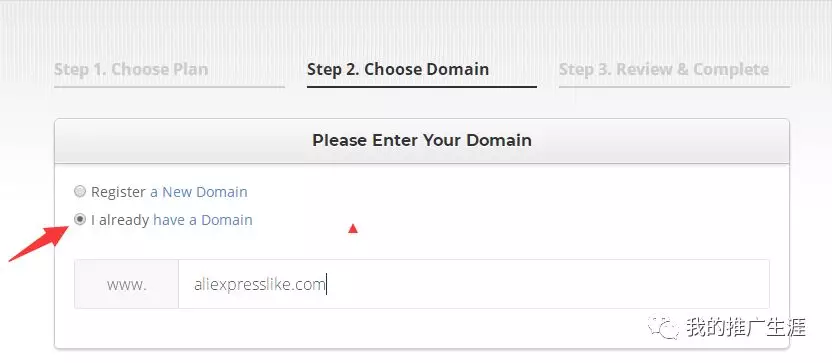The image size is (832, 363).
Task: Click the small red triangle marker
Action: 352,229
